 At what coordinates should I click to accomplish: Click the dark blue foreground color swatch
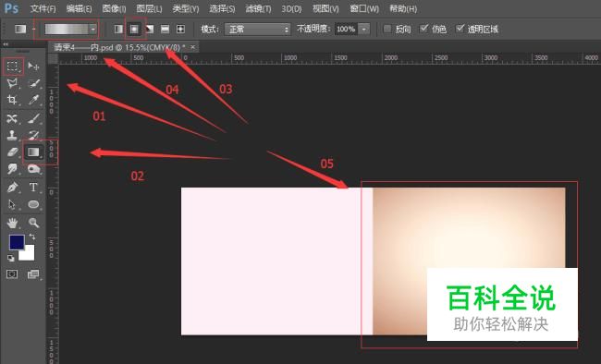point(17,242)
